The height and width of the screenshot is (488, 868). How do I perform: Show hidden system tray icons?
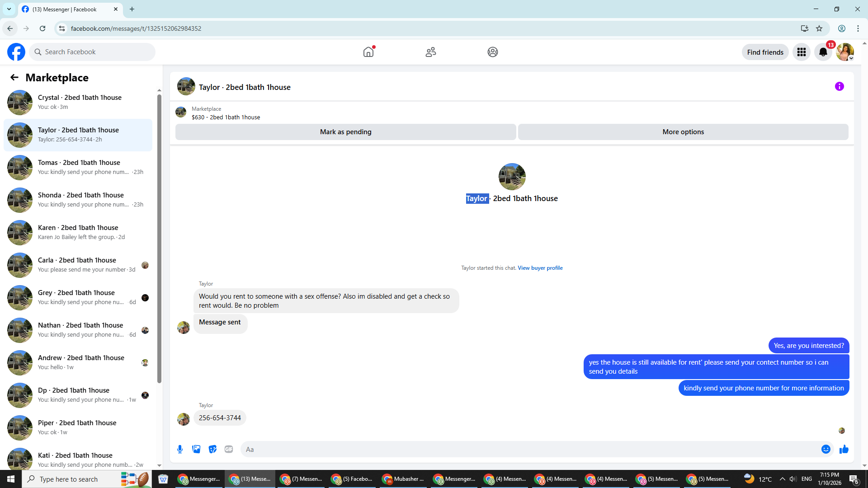pos(782,479)
